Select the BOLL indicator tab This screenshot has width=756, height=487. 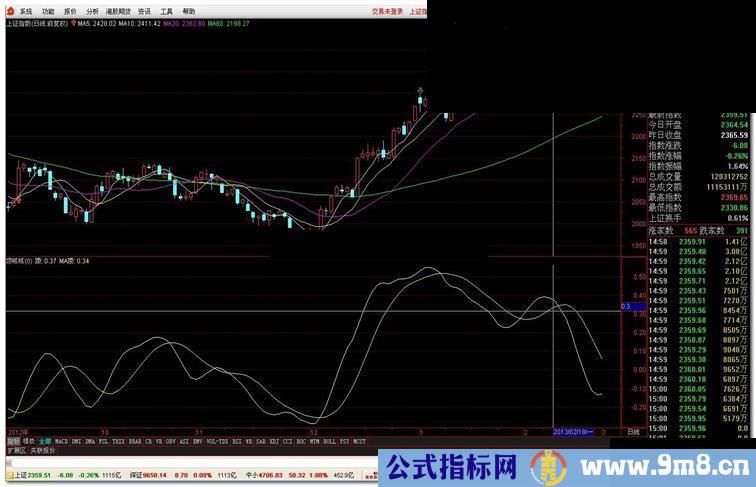tap(327, 440)
